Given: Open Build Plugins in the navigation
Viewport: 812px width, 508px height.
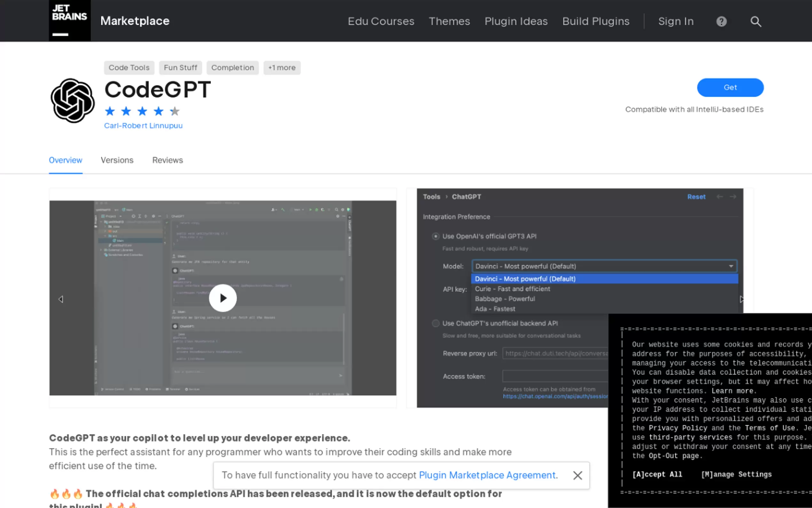Looking at the screenshot, I should coord(596,21).
